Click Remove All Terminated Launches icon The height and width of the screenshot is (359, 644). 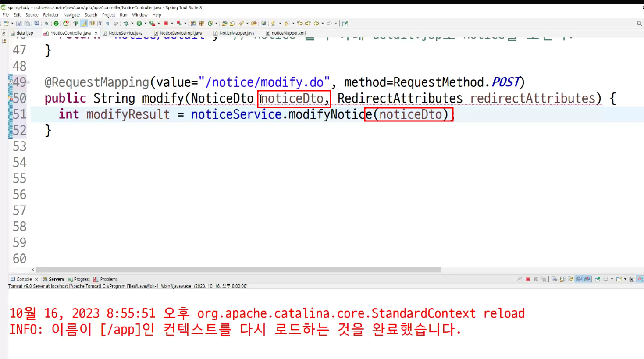pyautogui.click(x=544, y=279)
